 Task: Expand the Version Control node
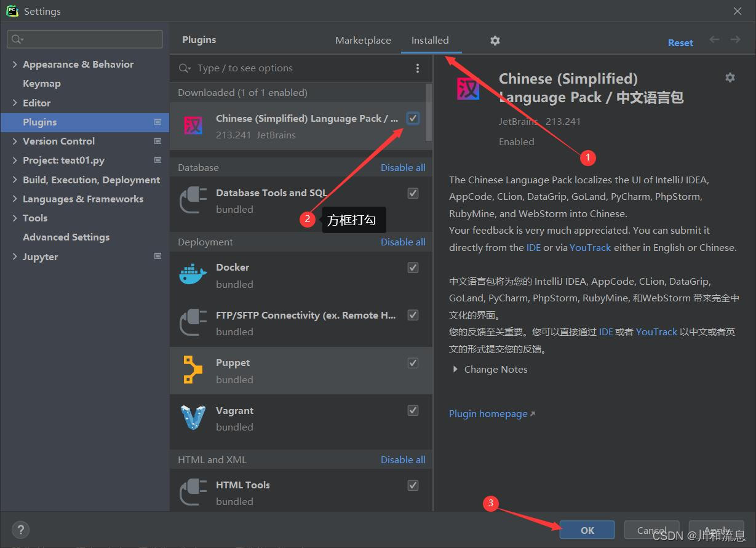[x=15, y=141]
